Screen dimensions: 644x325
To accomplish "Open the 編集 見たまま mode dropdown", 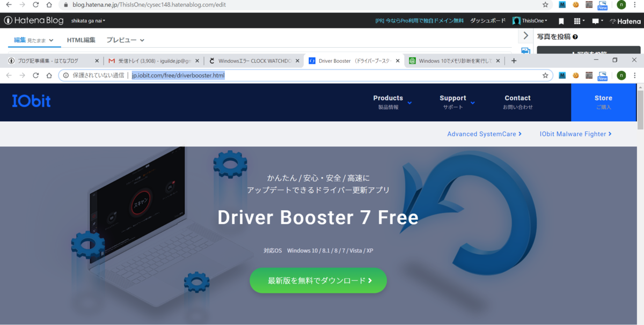I will pyautogui.click(x=34, y=40).
